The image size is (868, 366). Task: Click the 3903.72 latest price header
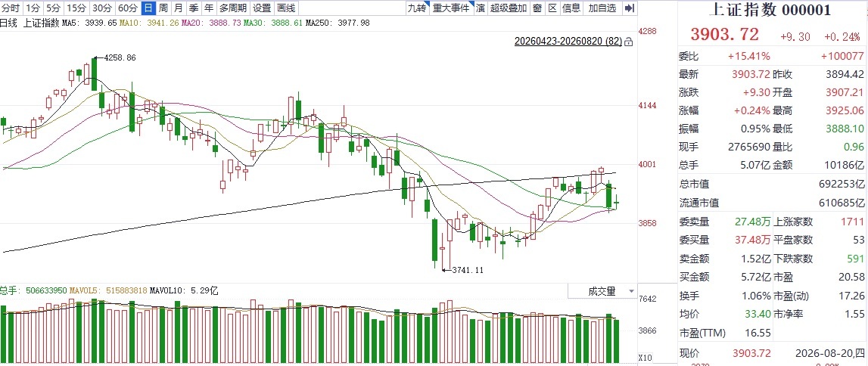(x=725, y=34)
